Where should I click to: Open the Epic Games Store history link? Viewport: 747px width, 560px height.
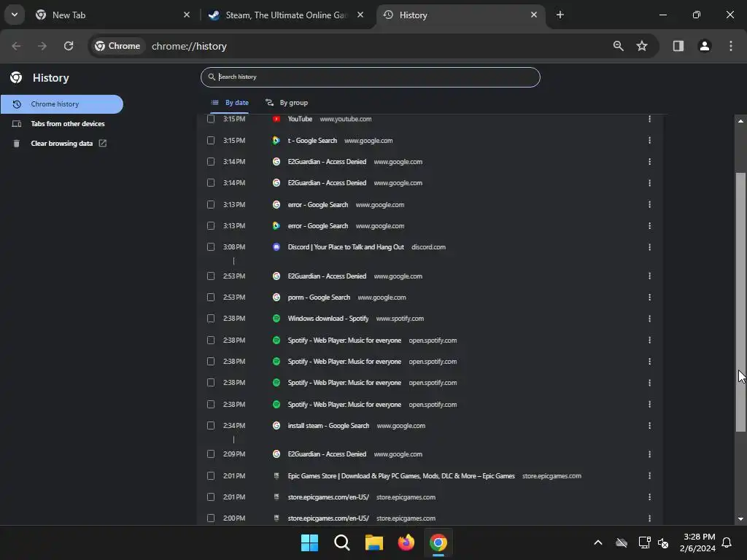tap(401, 475)
